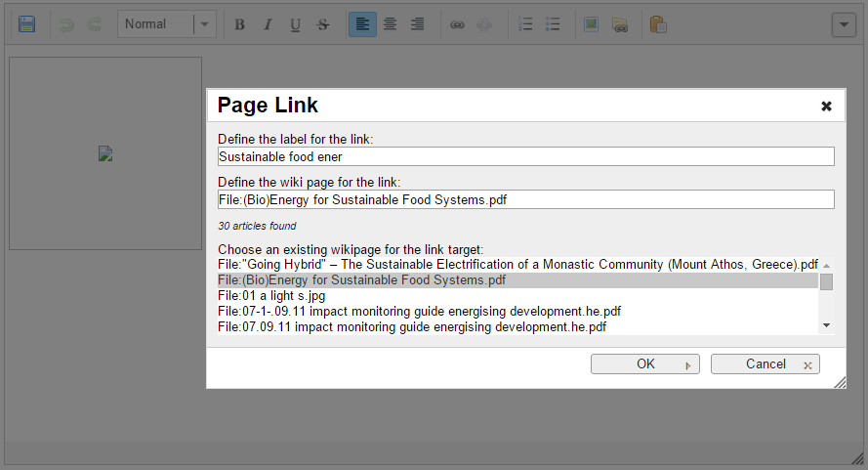Open the Normal paragraph format dropdown
Viewport: 868px width, 470px height.
[x=166, y=24]
